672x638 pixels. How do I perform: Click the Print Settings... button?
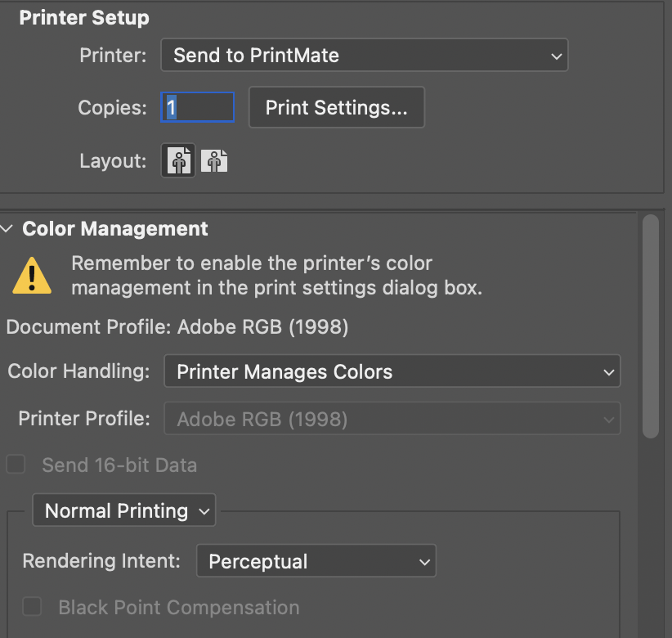pos(337,107)
